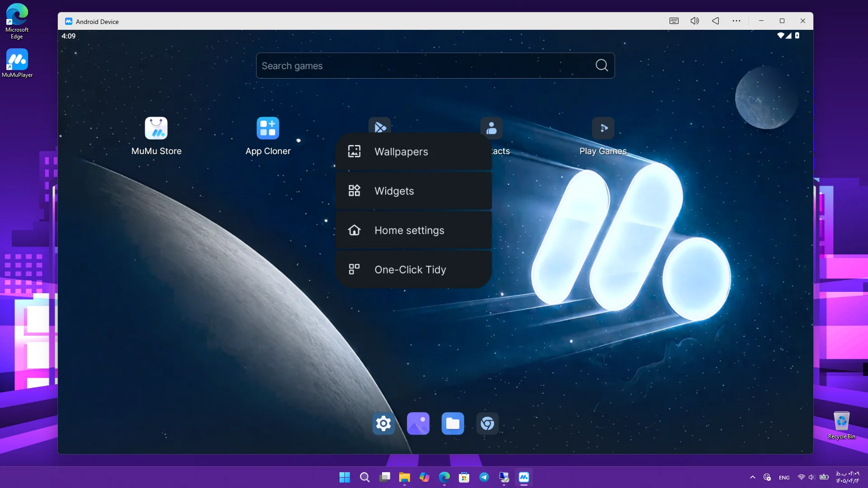Screen dimensions: 868x488
Task: Open Home settings from the menu
Action: pyautogui.click(x=413, y=230)
